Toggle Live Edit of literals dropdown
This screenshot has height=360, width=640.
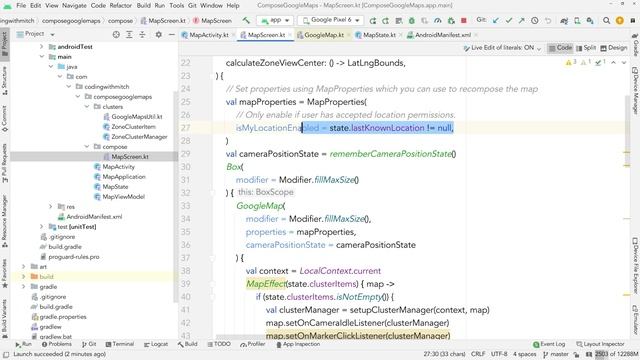[x=502, y=48]
